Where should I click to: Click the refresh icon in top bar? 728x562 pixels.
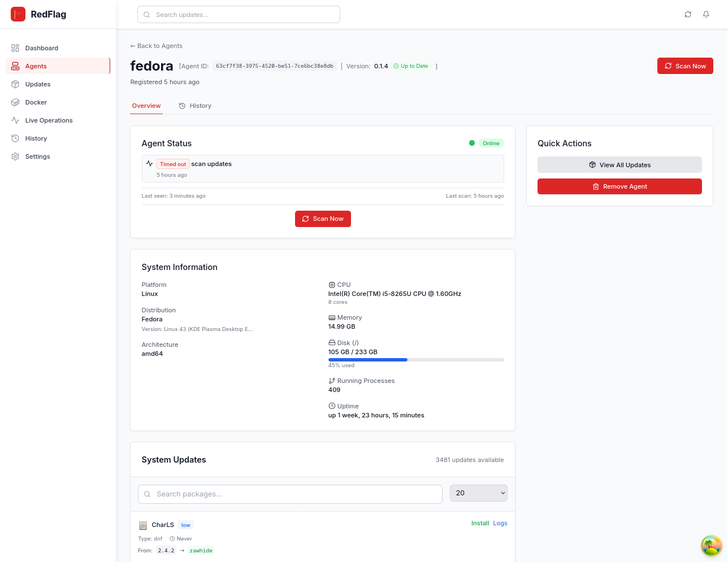pos(688,15)
